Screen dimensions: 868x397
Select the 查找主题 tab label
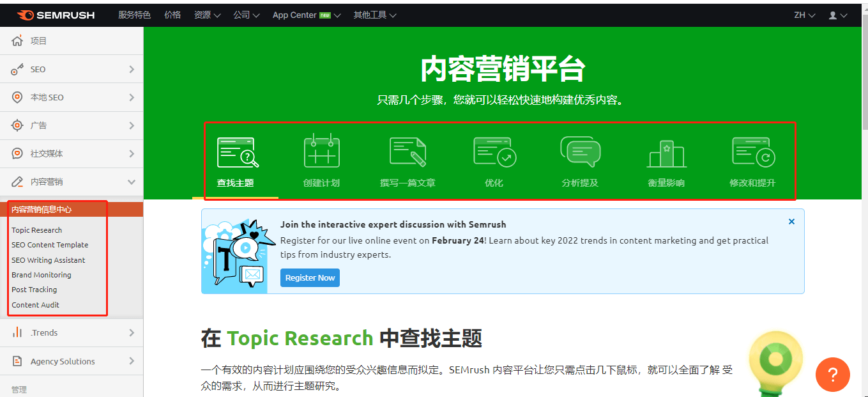(235, 183)
